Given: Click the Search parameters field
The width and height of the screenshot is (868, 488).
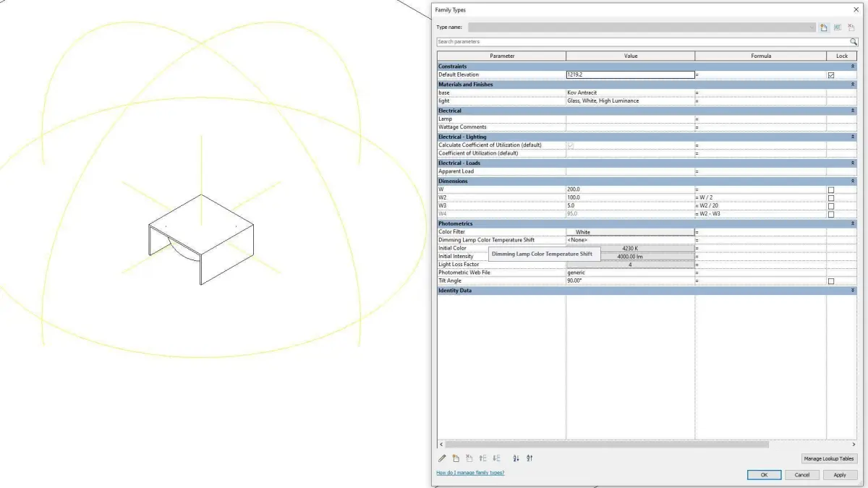Looking at the screenshot, I should (642, 42).
